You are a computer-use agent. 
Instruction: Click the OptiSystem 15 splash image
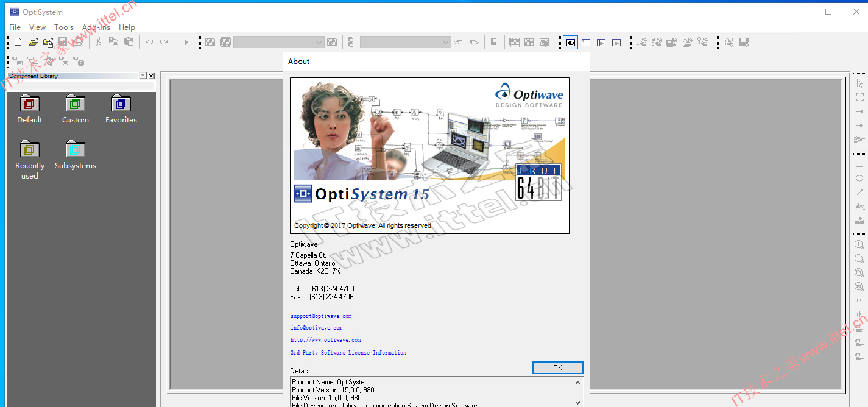pos(429,155)
